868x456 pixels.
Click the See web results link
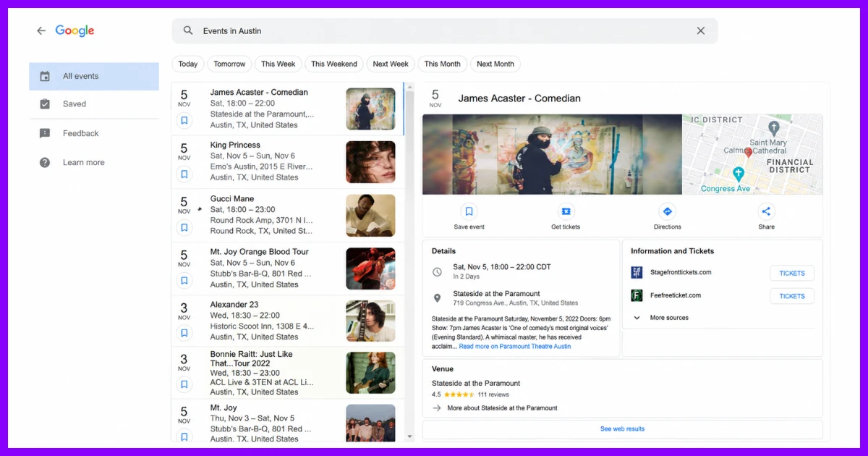click(622, 429)
